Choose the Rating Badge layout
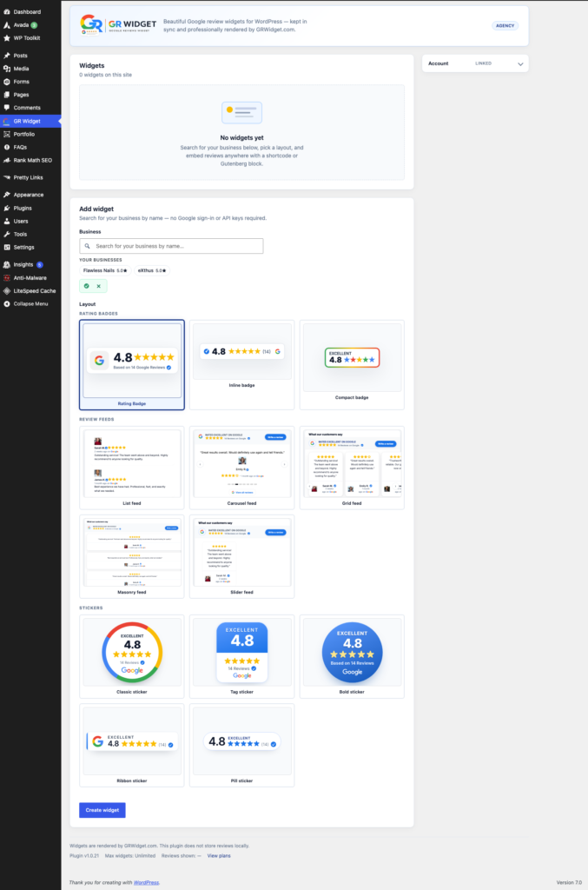The width and height of the screenshot is (588, 890). [x=131, y=365]
